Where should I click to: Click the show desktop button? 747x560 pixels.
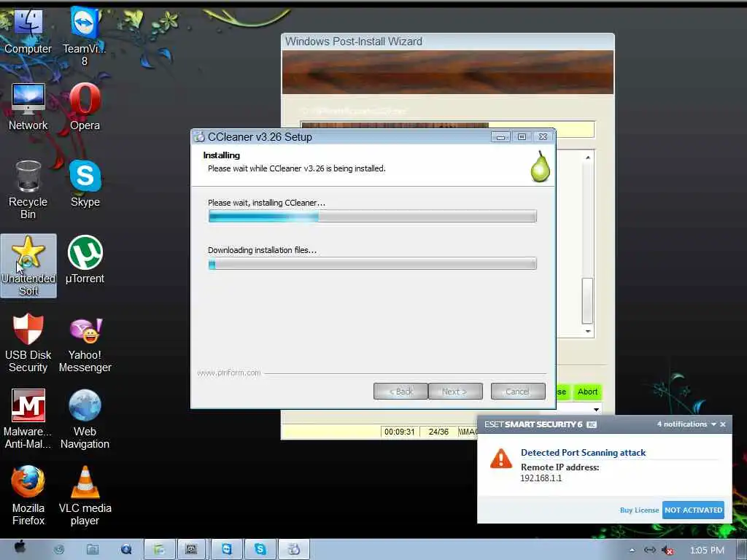tap(742, 550)
